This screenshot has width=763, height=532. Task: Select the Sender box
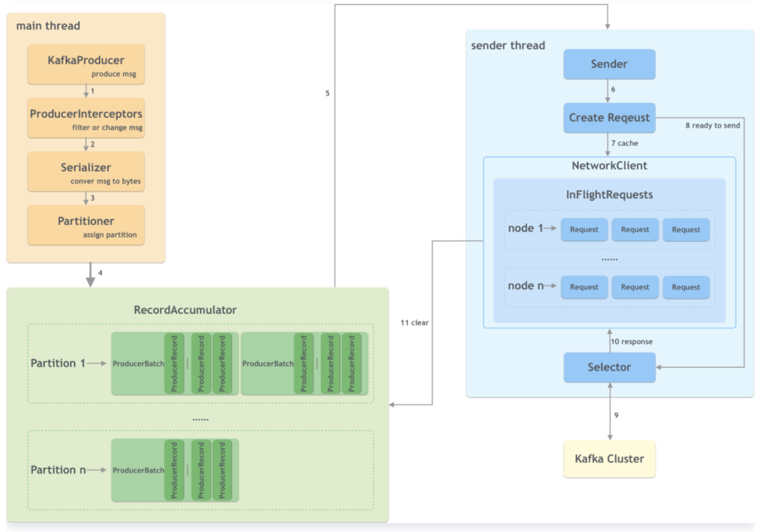coord(609,65)
